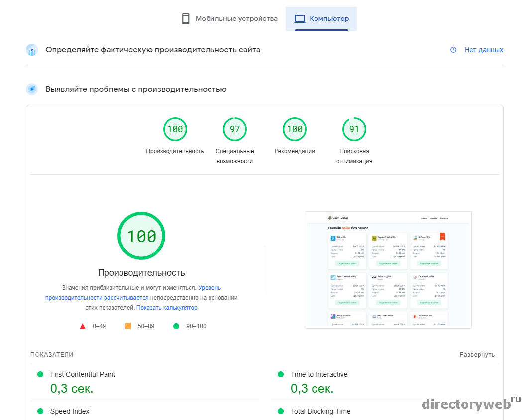
Task: Click the Показать калькулятор link
Action: [x=167, y=308]
